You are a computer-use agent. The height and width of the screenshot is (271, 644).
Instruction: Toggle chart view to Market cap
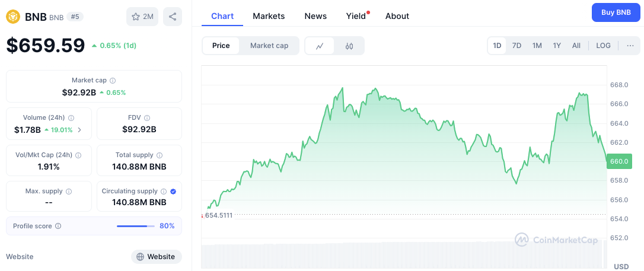(269, 46)
